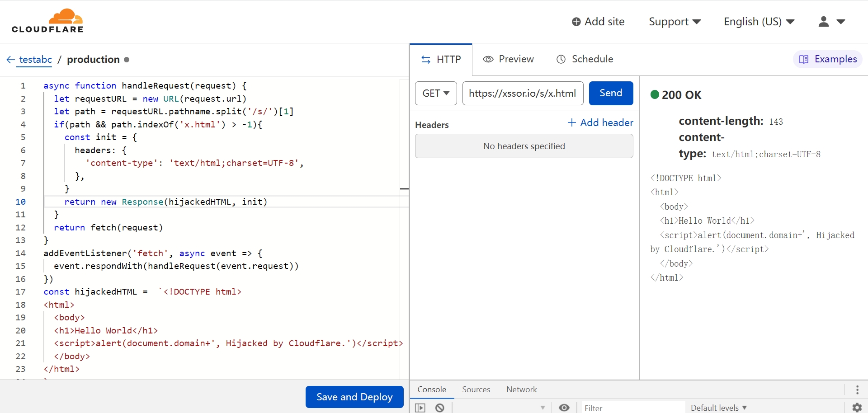Viewport: 868px width, 413px height.
Task: Select the Network devtools tab
Action: pos(521,390)
